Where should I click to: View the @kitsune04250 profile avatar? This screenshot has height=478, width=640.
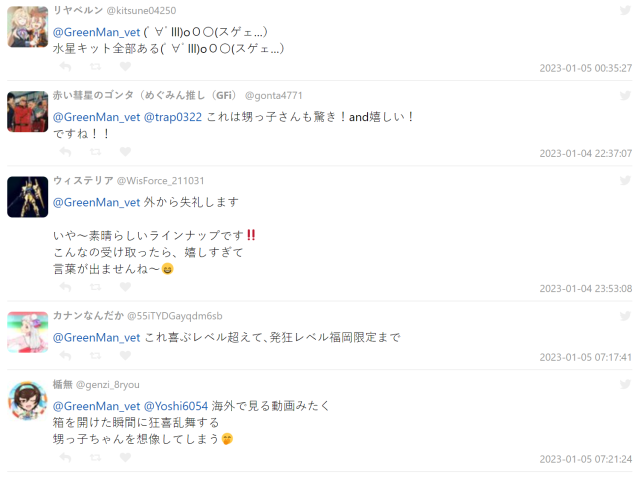click(27, 27)
